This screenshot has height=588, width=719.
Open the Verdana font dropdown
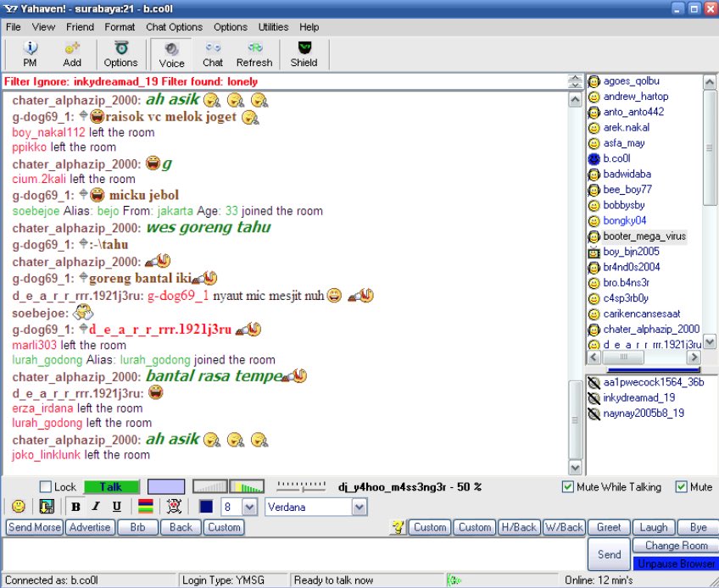pyautogui.click(x=359, y=507)
